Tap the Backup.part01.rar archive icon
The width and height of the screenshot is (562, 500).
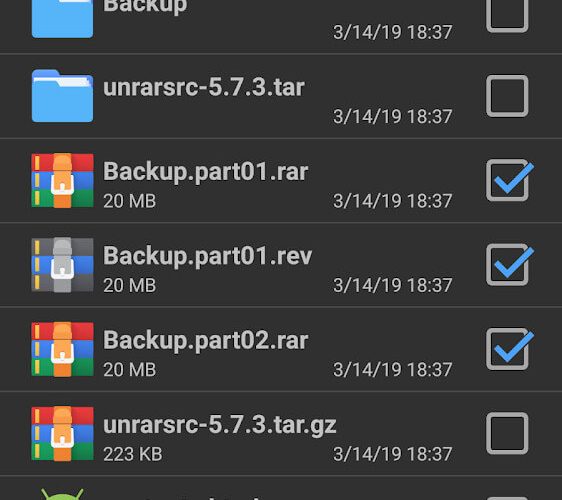[62, 180]
